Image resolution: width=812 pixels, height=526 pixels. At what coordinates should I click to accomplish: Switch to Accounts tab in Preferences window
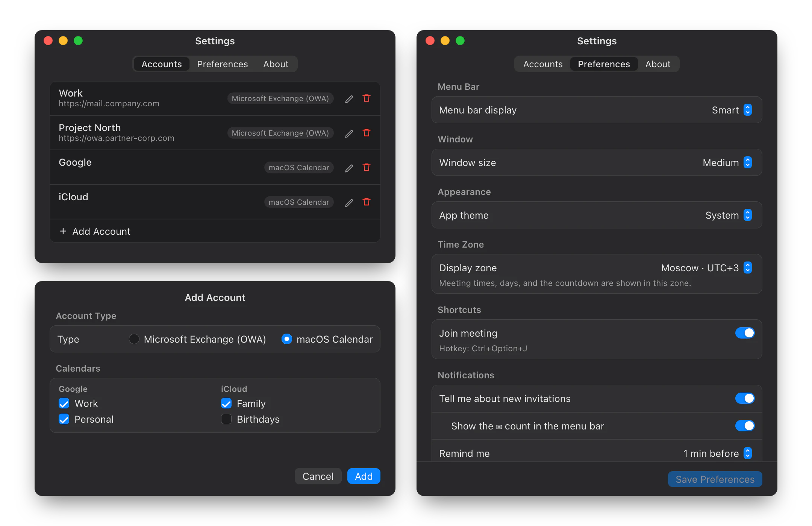(x=543, y=64)
